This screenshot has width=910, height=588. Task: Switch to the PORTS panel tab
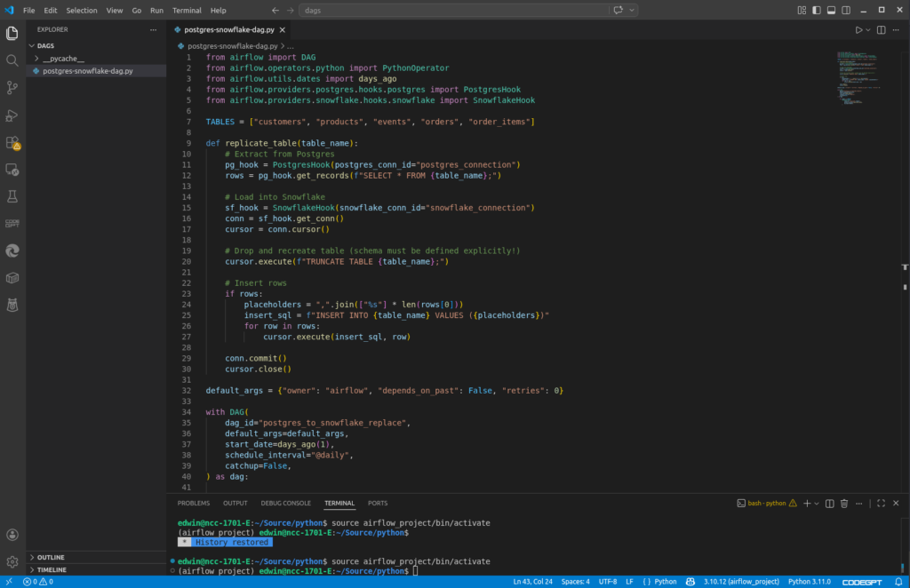(377, 504)
